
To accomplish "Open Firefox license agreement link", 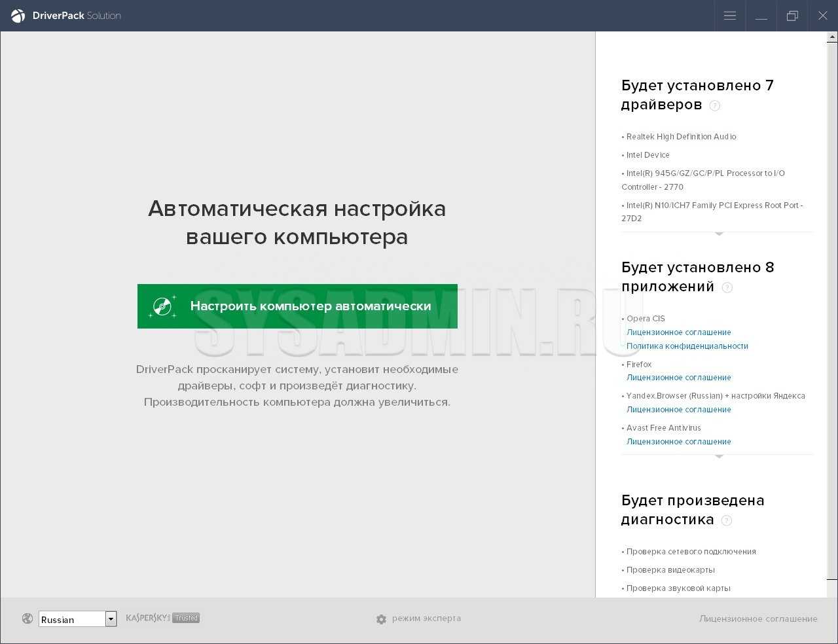I will [678, 378].
